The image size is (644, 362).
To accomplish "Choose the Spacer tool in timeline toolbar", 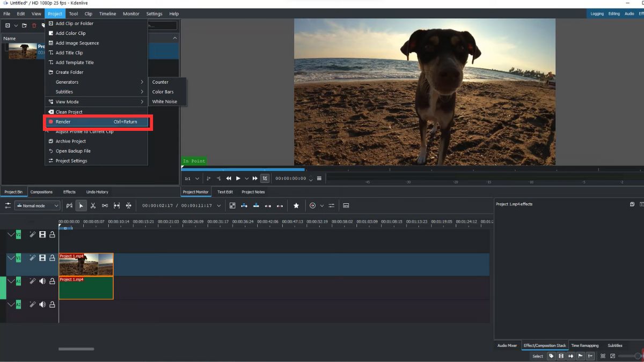I will tap(105, 205).
